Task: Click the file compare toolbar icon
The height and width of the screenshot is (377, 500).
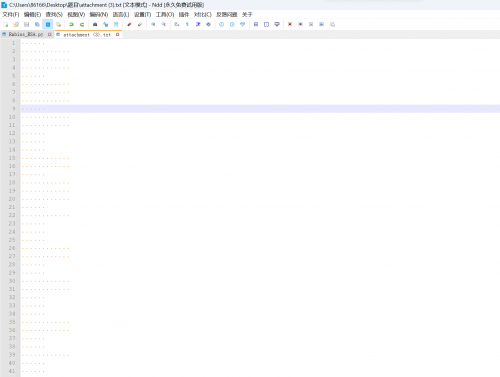Action: tap(256, 24)
